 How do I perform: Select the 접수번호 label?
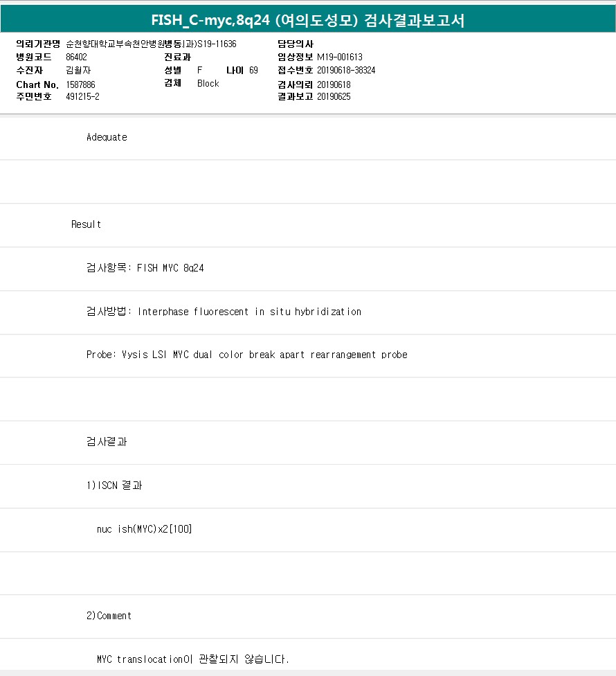(x=296, y=70)
